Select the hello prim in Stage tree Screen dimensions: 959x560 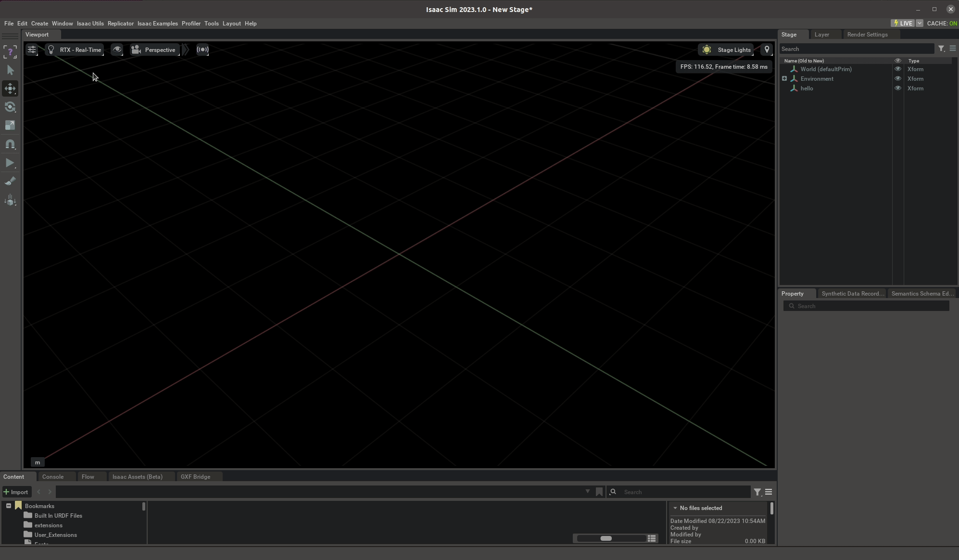(807, 88)
